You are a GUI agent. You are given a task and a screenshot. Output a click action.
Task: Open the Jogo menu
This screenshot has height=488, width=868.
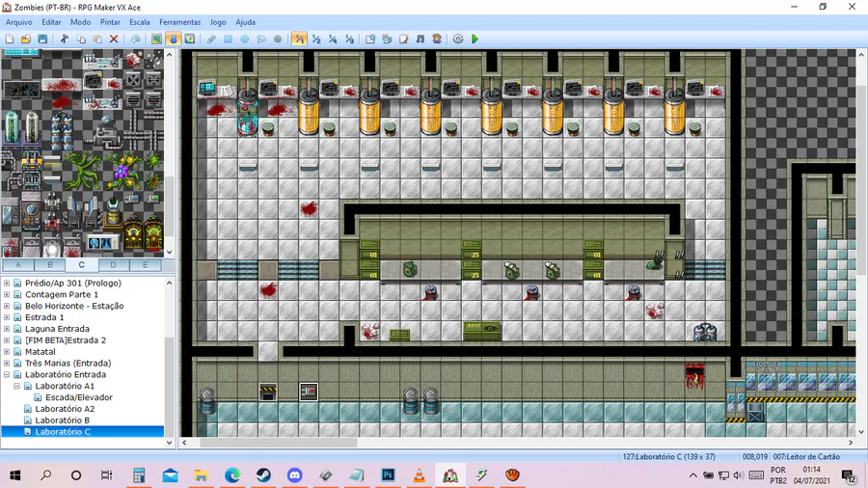pyautogui.click(x=218, y=22)
